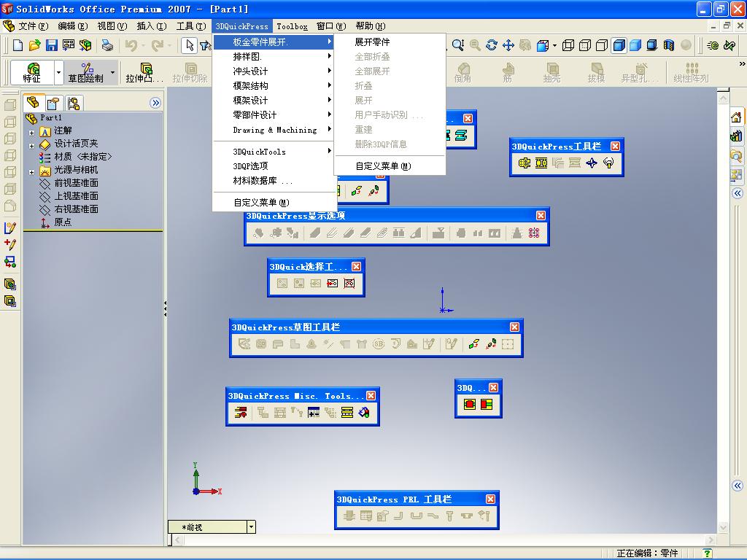The width and height of the screenshot is (747, 560).
Task: Click 材料数据库 menu entry
Action: click(x=274, y=181)
